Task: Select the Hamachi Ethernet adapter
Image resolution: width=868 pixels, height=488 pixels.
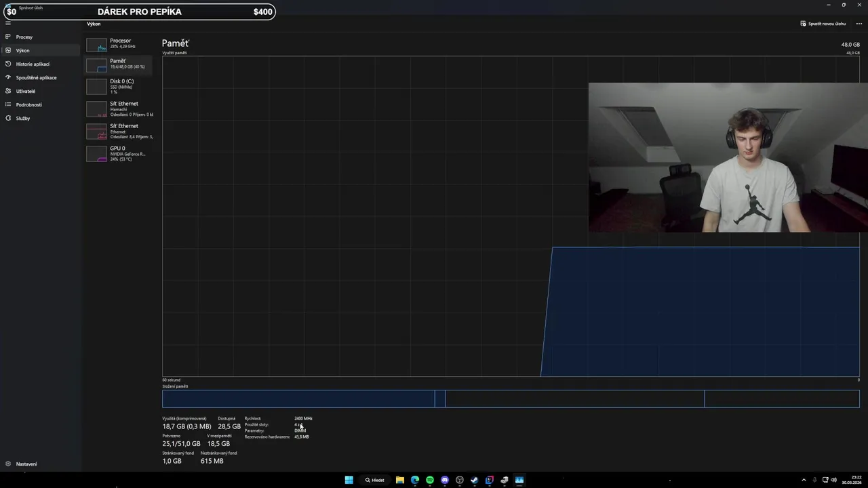Action: (x=119, y=108)
